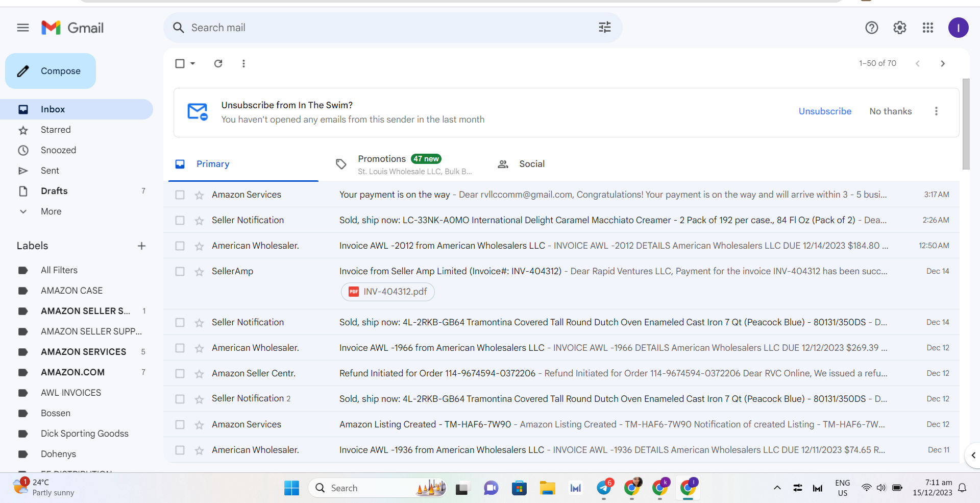The height and width of the screenshot is (503, 980).
Task: Open the Drafts folder
Action: (77, 191)
